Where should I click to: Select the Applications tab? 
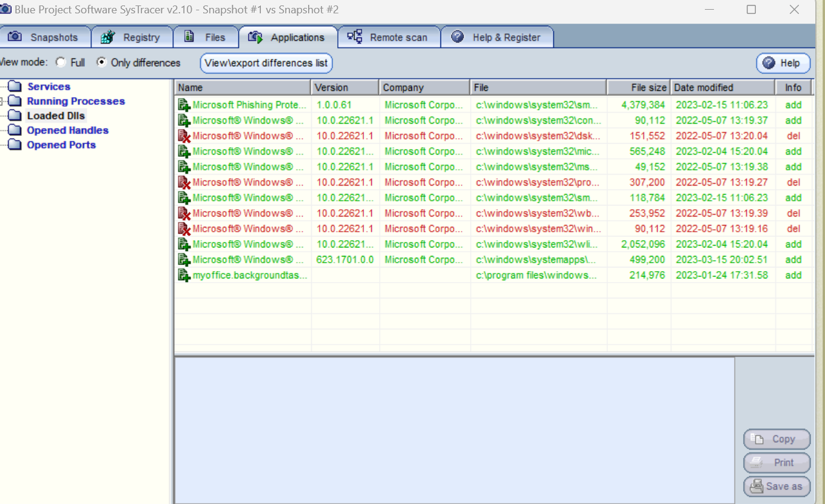pyautogui.click(x=288, y=37)
